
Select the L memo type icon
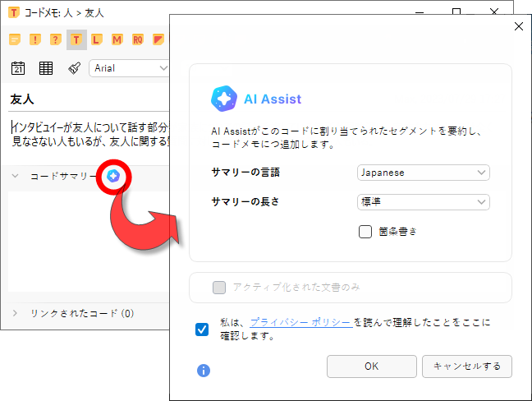click(x=97, y=39)
